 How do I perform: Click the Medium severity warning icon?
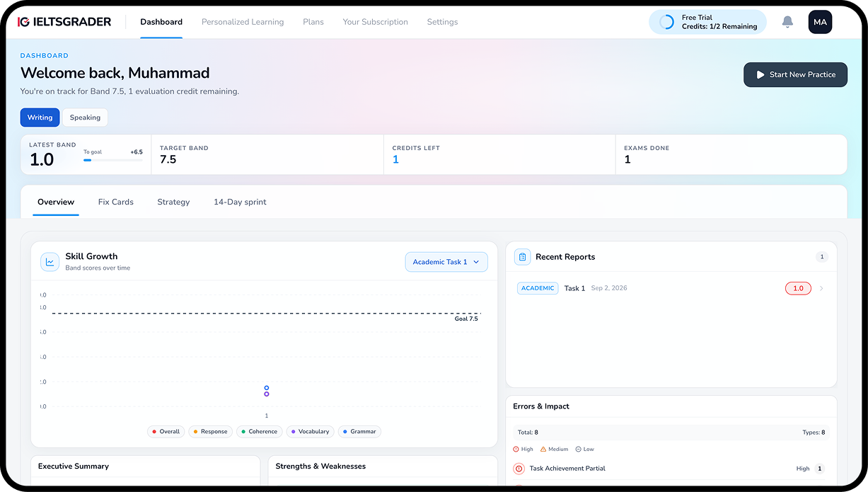[543, 450]
